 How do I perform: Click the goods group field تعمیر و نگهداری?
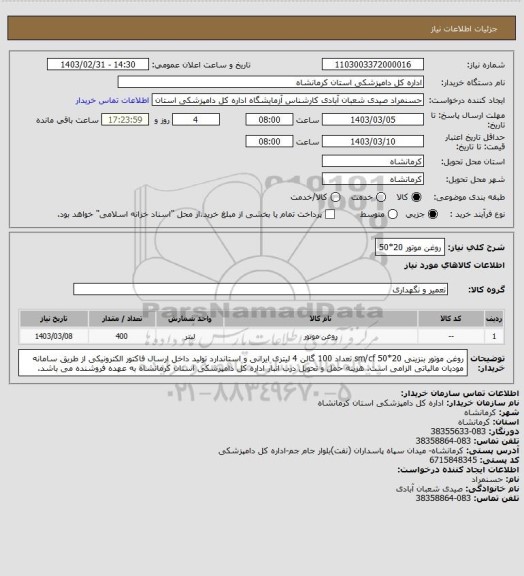tap(261, 289)
